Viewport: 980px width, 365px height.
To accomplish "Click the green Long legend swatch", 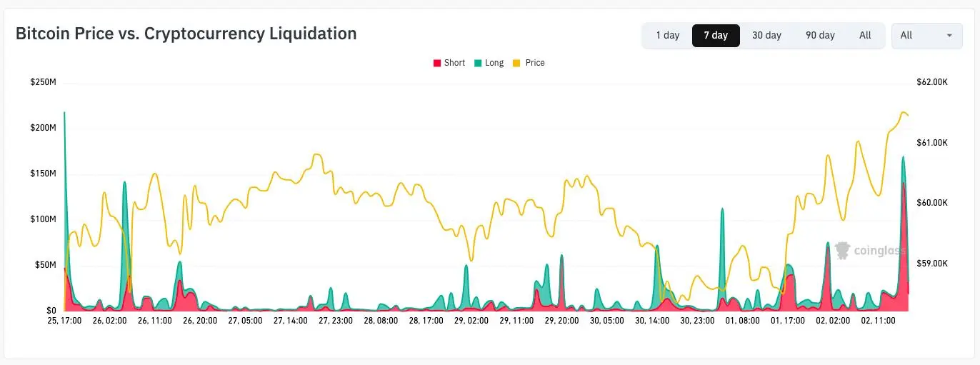I will click(x=478, y=63).
